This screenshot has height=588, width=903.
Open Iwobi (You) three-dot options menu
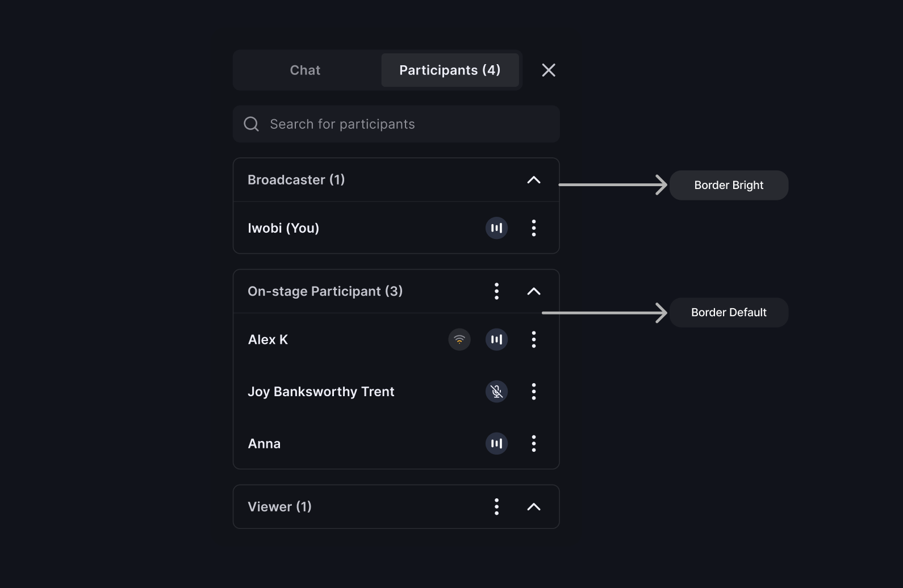[x=534, y=228]
